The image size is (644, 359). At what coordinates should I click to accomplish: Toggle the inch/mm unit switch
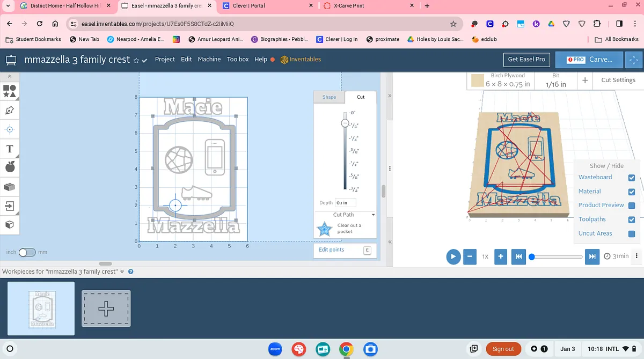coord(27,252)
